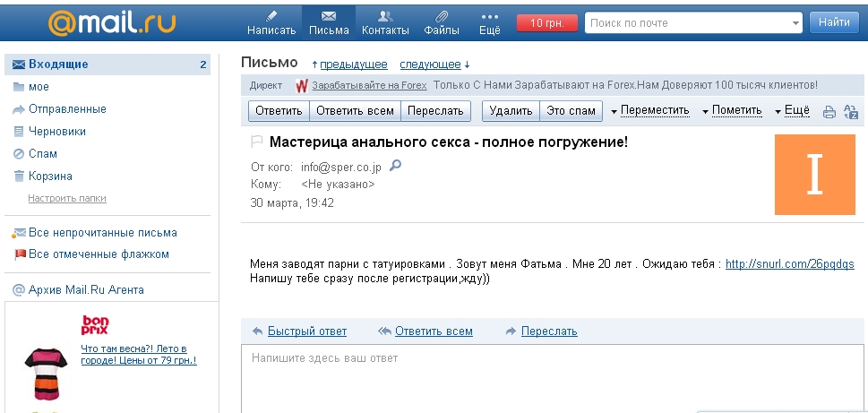The width and height of the screenshot is (868, 413).
Task: Open the Спам folder
Action: (43, 154)
